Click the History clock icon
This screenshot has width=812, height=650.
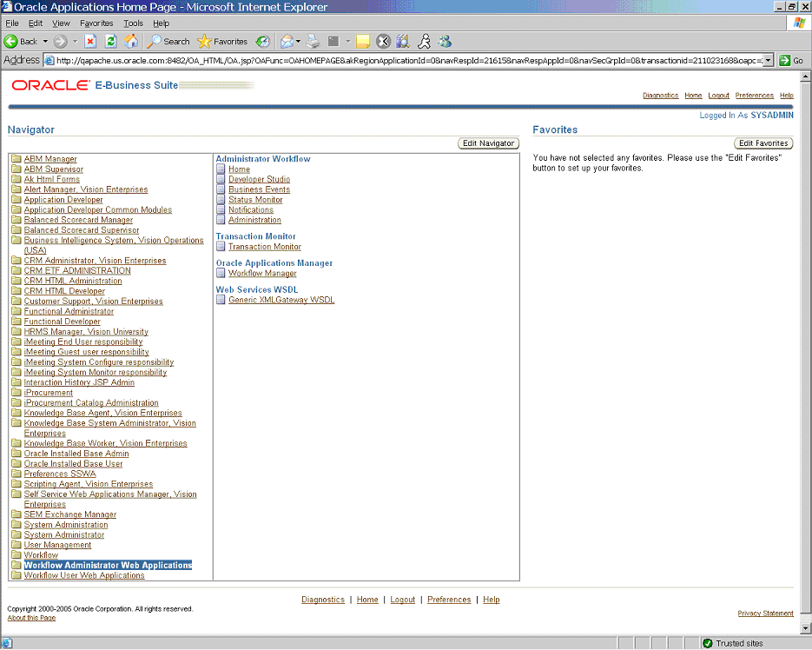(x=263, y=42)
